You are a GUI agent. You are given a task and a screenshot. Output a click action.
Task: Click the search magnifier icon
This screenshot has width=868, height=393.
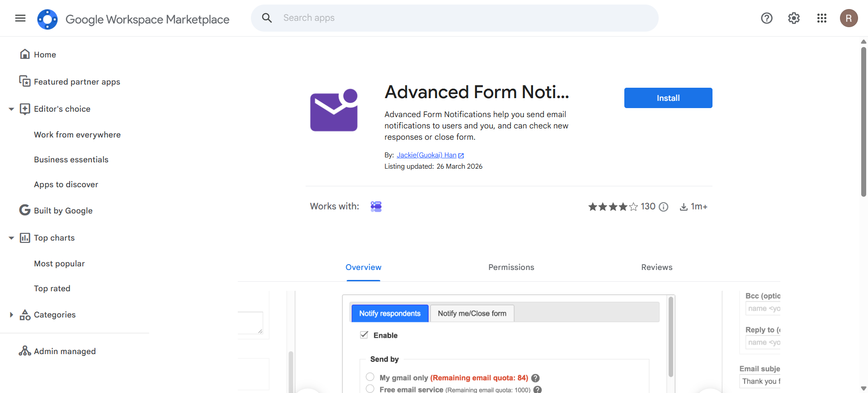(267, 18)
